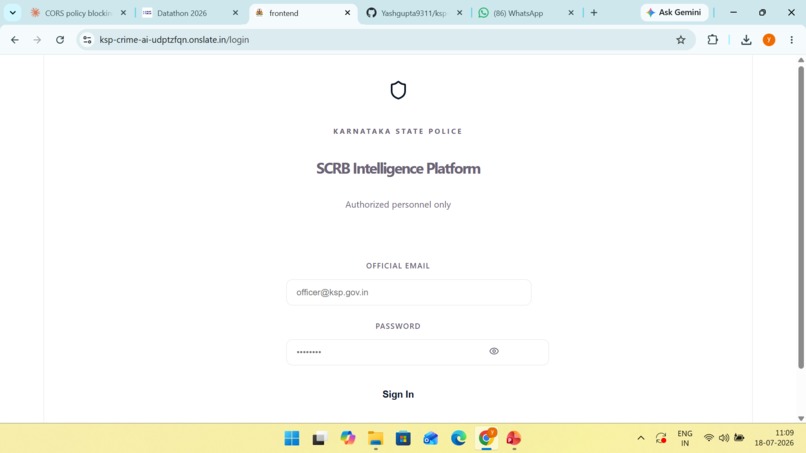The width and height of the screenshot is (806, 453).
Task: Open Chrome three-dot menu
Action: pyautogui.click(x=792, y=40)
